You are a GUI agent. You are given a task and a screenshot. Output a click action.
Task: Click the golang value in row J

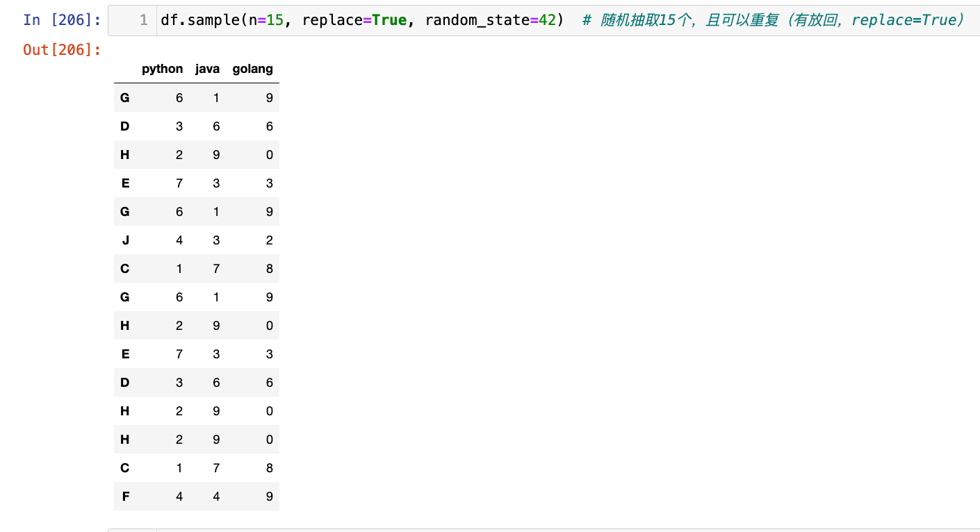click(269, 240)
